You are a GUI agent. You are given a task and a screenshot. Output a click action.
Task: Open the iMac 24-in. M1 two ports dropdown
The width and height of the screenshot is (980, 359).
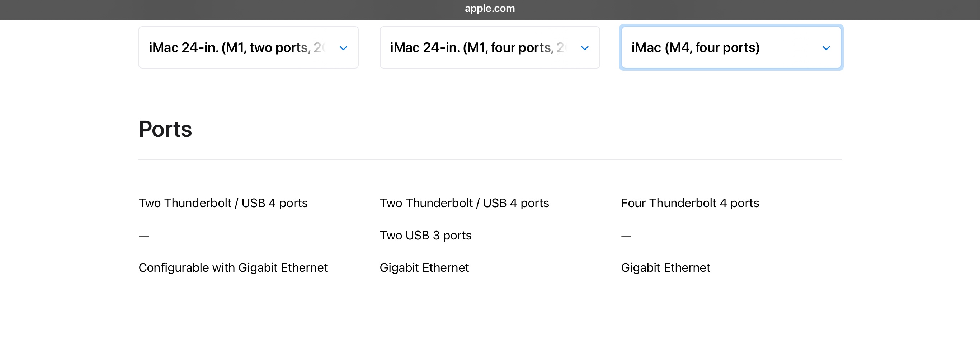click(237, 48)
